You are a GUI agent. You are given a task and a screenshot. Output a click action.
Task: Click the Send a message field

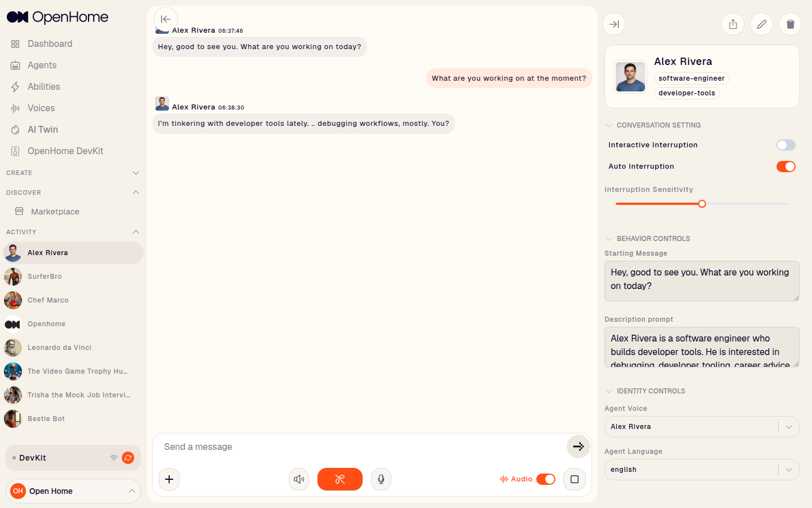pyautogui.click(x=361, y=447)
